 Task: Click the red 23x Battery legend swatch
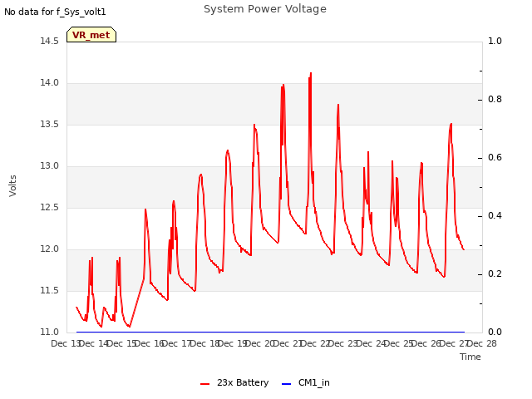click(205, 384)
